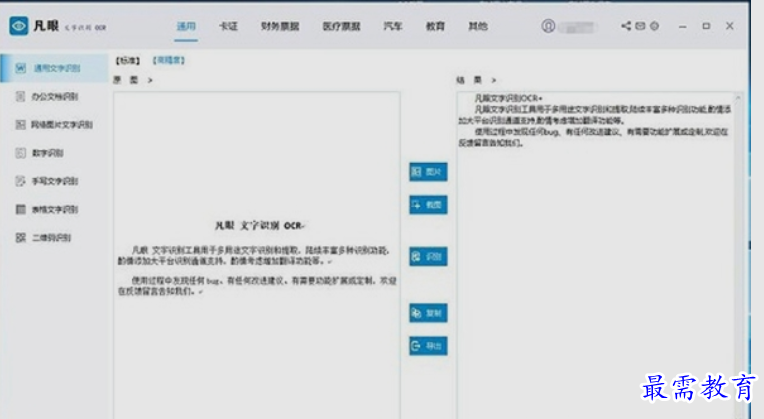
Task: Switch to the 通用 tab
Action: point(186,26)
